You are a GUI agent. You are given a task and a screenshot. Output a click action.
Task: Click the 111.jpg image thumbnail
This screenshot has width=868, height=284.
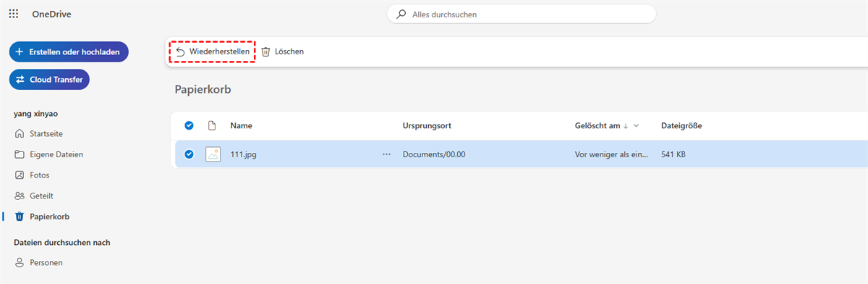[213, 154]
